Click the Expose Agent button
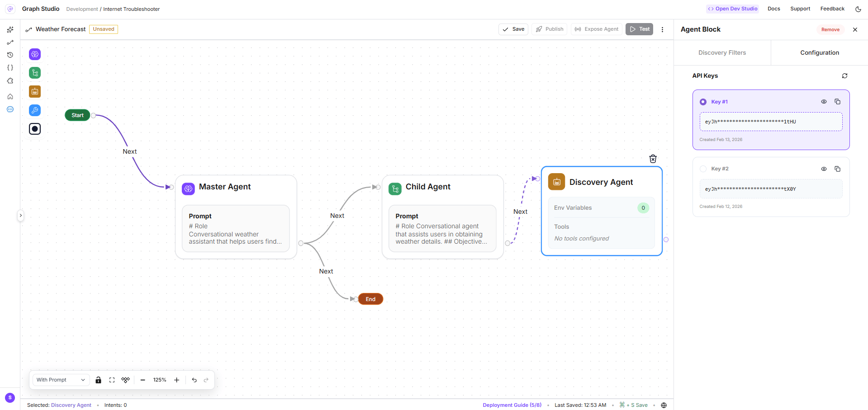This screenshot has width=868, height=410. 596,29
